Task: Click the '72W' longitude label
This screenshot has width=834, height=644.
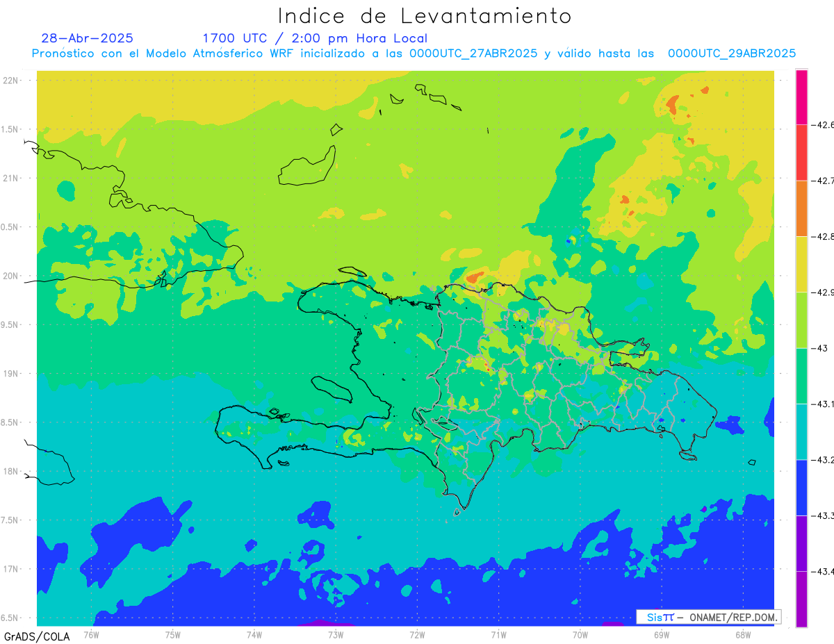Action: [417, 634]
